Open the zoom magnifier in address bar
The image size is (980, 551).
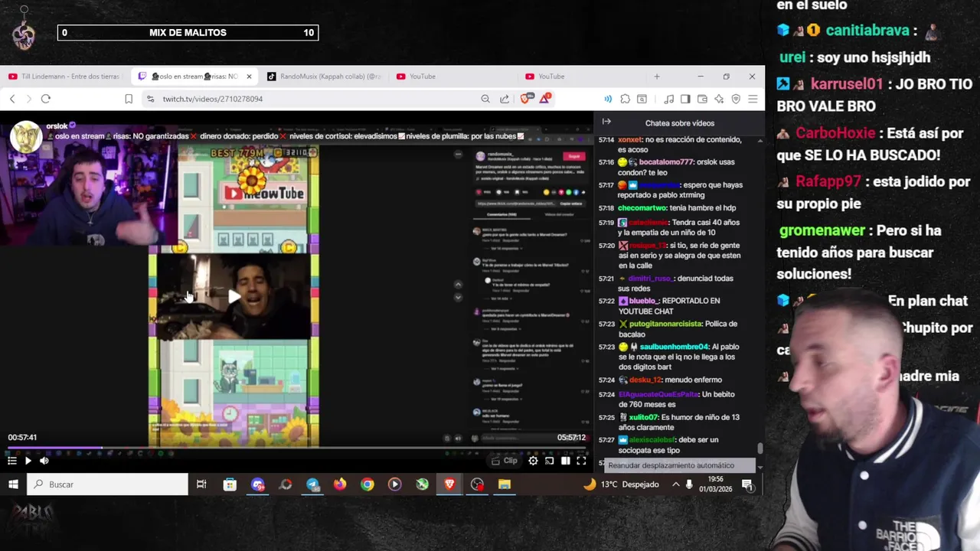[485, 99]
